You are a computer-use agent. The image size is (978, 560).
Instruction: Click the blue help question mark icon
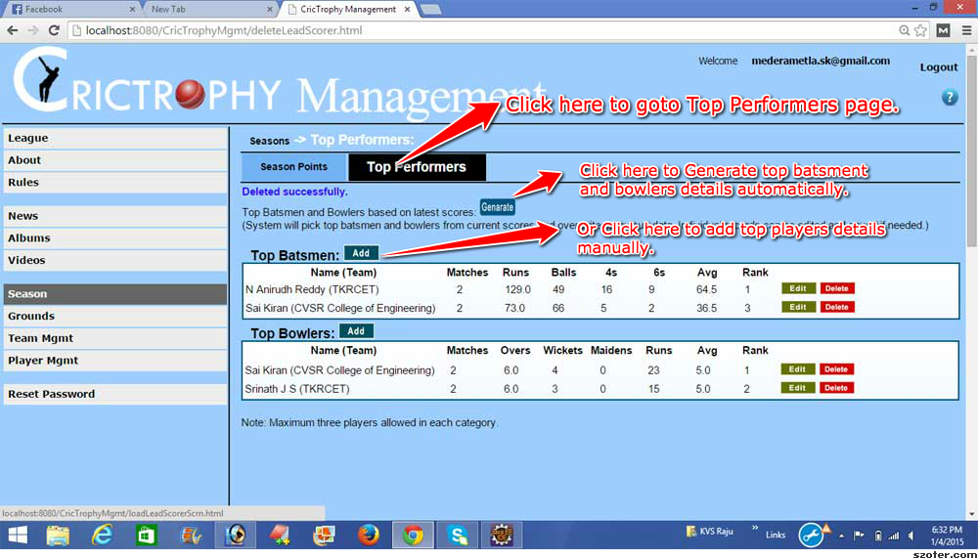(949, 98)
